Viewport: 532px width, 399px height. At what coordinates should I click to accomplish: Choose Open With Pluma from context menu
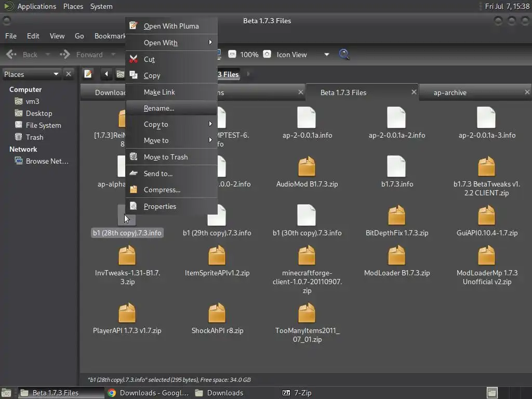point(171,26)
